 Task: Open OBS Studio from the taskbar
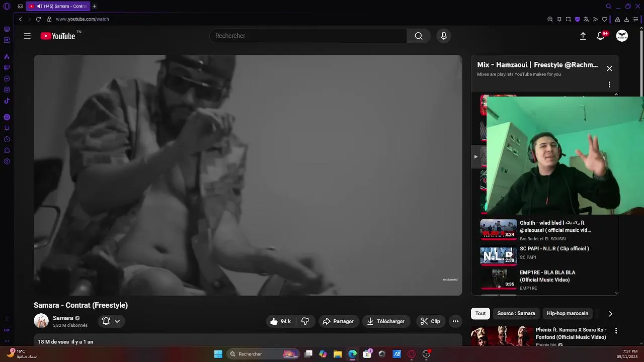(426, 354)
